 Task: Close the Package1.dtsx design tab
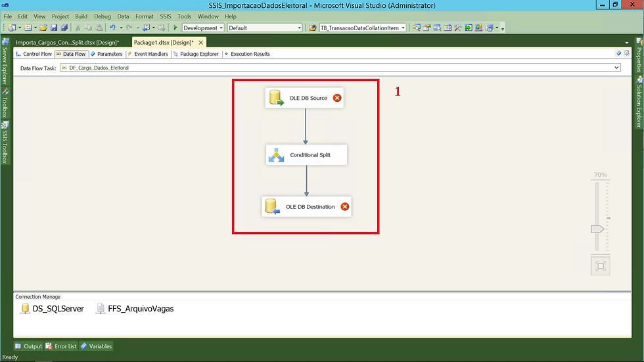(201, 42)
